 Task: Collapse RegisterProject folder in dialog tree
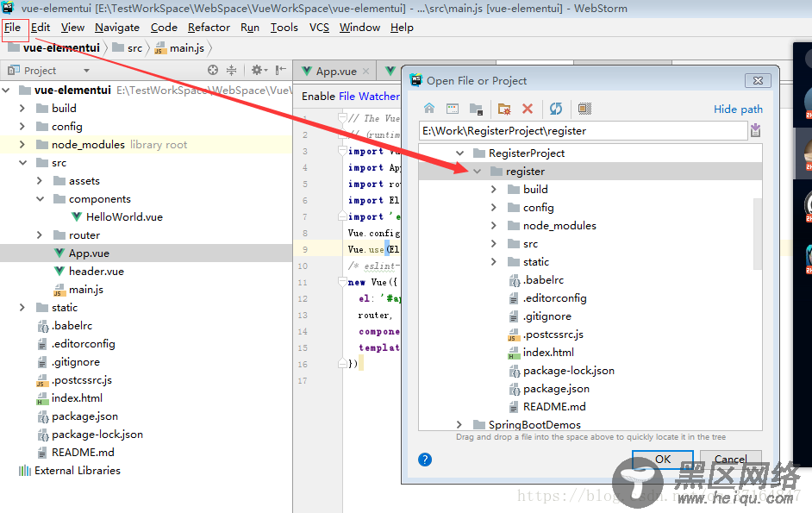(x=459, y=153)
